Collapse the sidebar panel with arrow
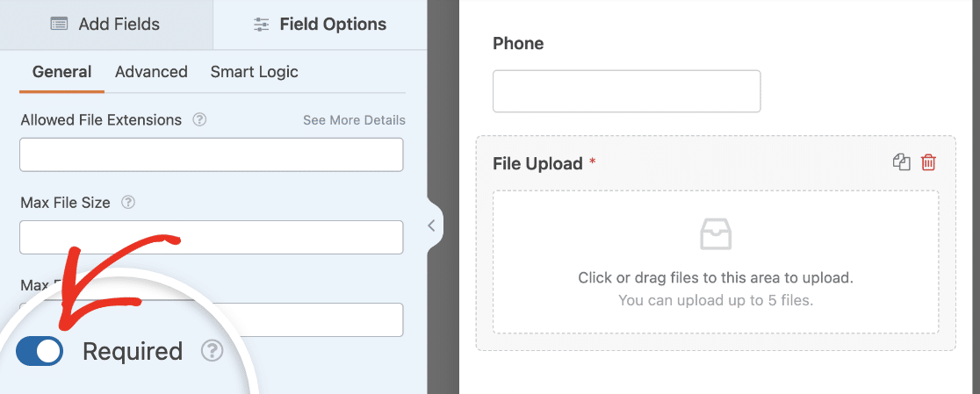 431,226
